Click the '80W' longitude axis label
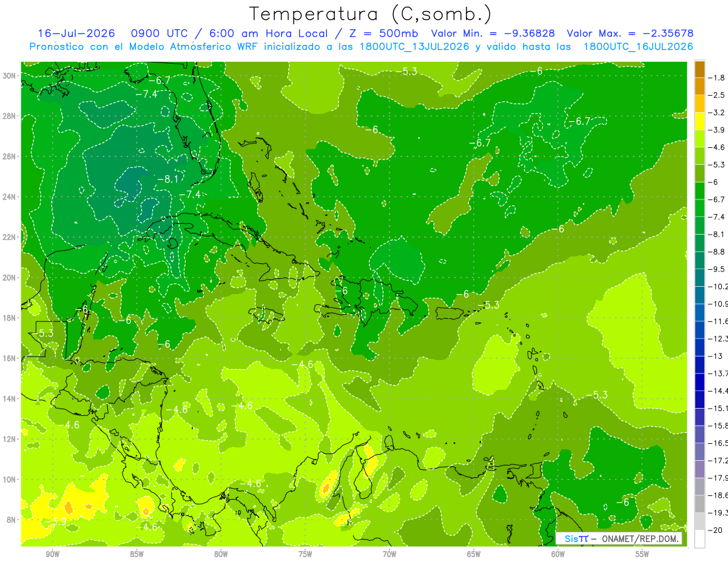 click(221, 554)
